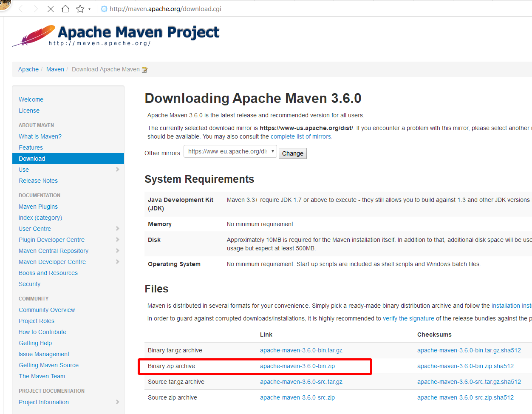Click the browser forward arrow

click(36, 9)
